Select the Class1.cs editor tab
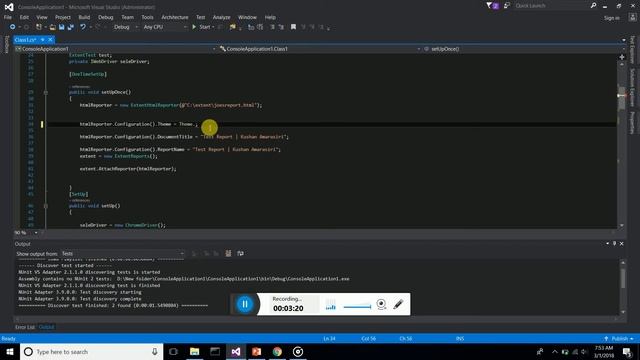Screen dimensions: 640x360 25,40
